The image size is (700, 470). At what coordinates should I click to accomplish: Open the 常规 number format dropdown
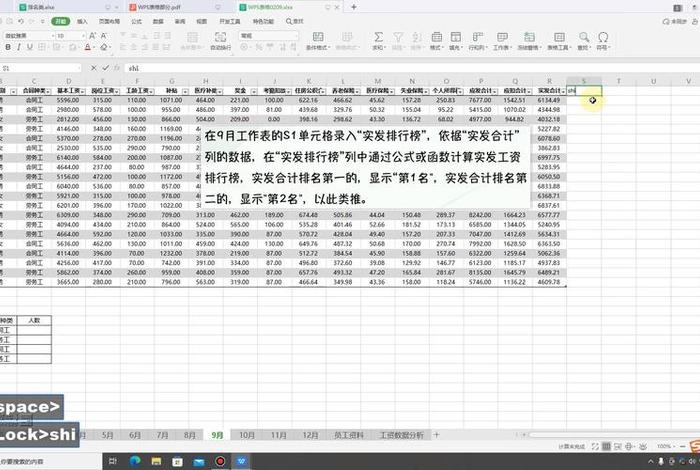(x=298, y=34)
